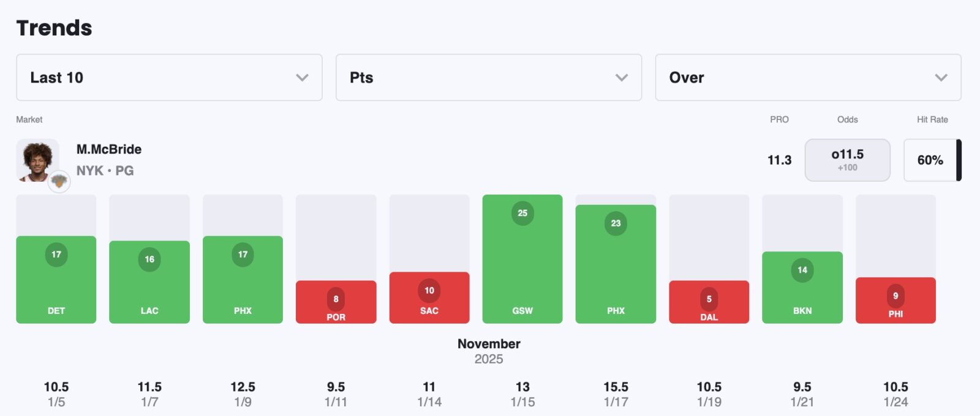
Task: Click the M.McBride player name
Action: coord(109,149)
